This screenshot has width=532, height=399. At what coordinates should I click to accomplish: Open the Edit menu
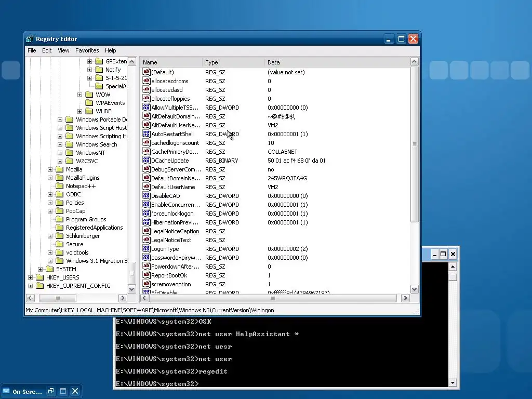[47, 50]
